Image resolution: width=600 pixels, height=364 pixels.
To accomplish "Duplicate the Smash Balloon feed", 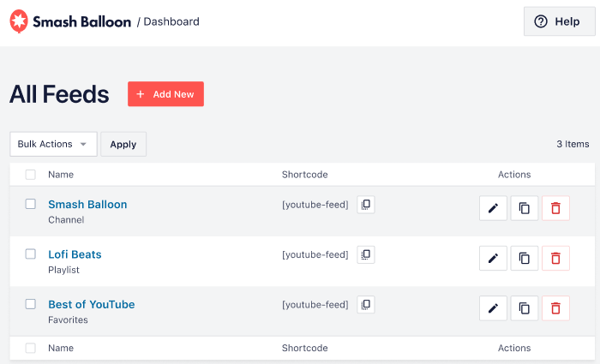I will (525, 208).
